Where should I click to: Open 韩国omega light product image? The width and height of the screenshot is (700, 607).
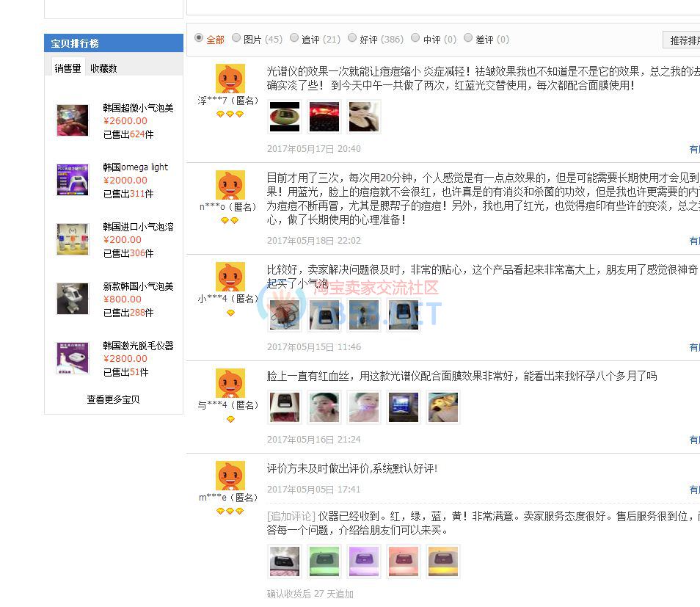click(73, 180)
